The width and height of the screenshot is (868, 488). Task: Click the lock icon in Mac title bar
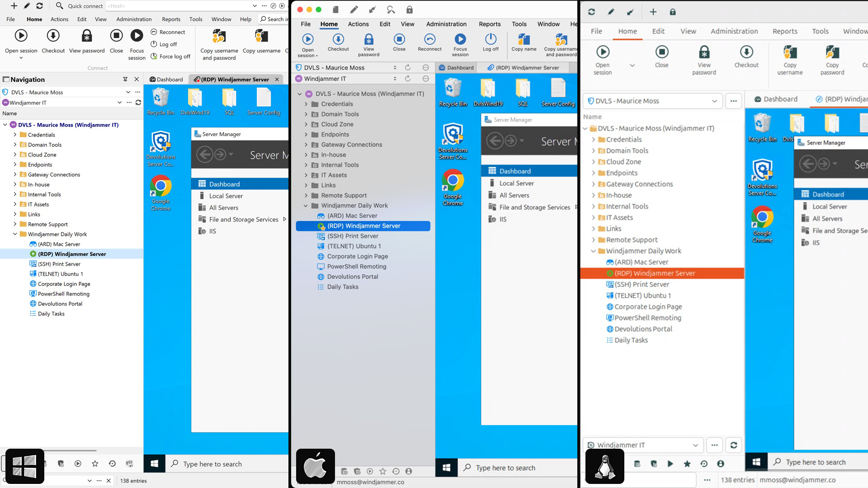pos(409,9)
